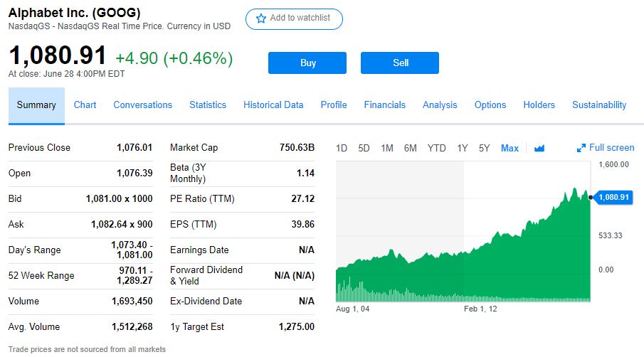This screenshot has height=357, width=644.
Task: Click the Sell button
Action: [x=400, y=63]
